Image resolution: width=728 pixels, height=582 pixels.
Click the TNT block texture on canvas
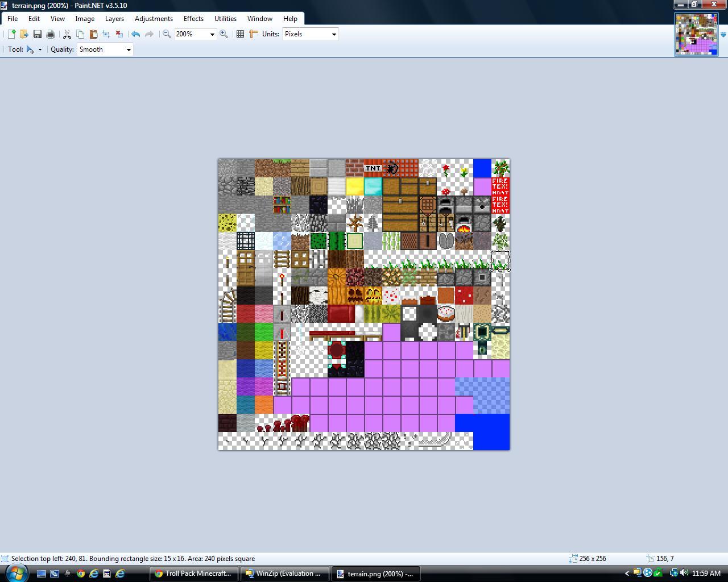(x=373, y=168)
